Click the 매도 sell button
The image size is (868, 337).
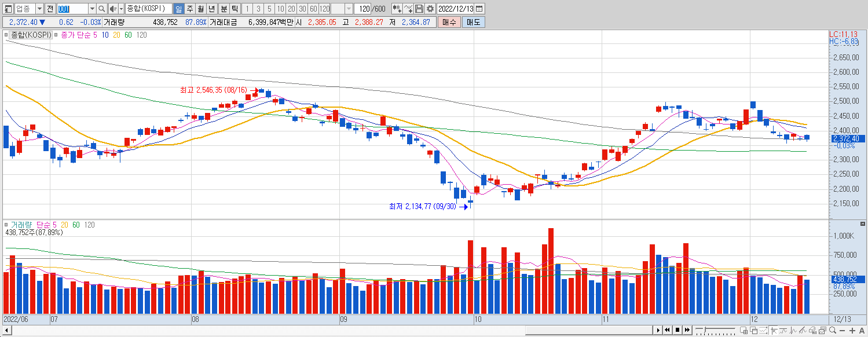tap(474, 22)
